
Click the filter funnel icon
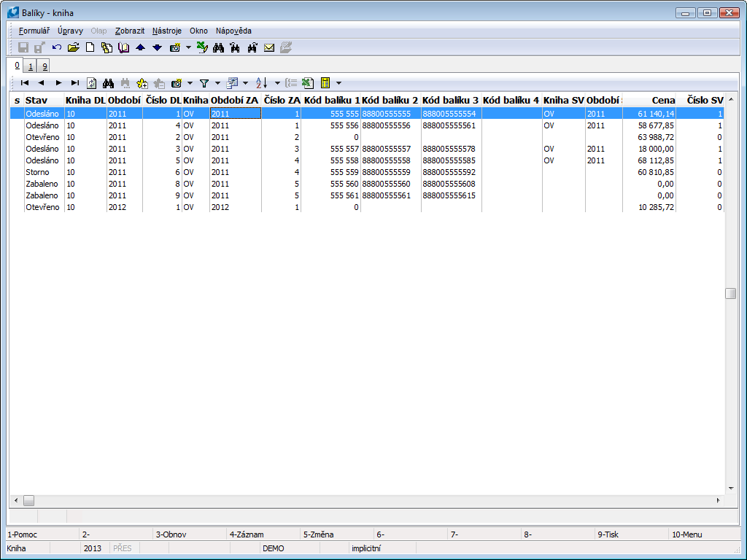click(x=204, y=83)
